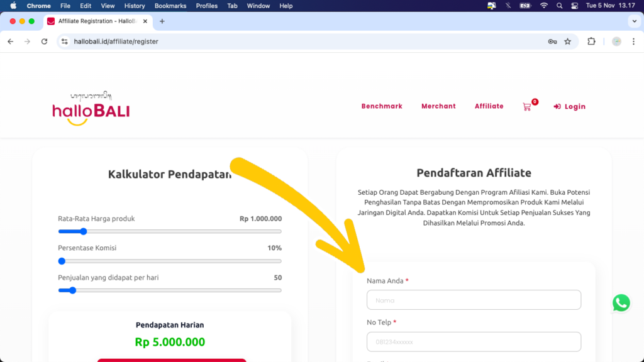Click the Rp 1.000.000 price value
This screenshot has height=362, width=644.
click(x=260, y=219)
